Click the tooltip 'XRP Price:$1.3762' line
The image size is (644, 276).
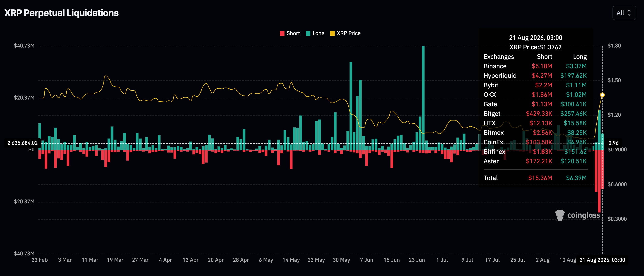[x=535, y=47]
